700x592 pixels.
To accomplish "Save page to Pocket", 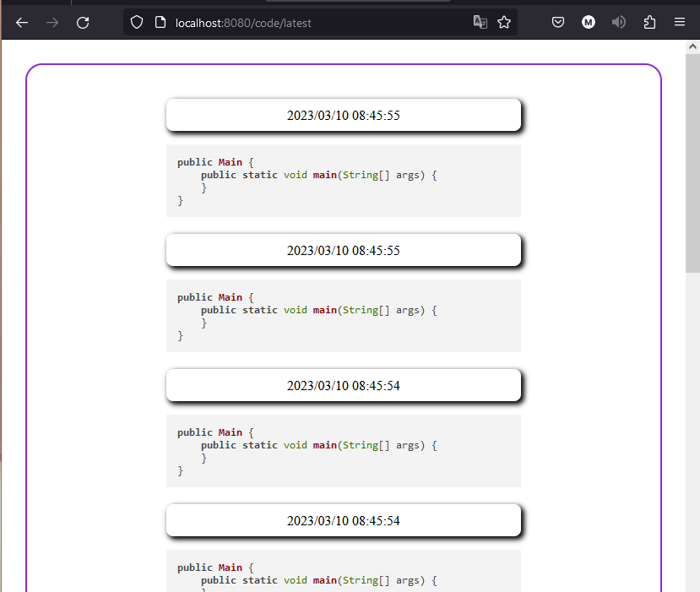I will click(x=557, y=22).
